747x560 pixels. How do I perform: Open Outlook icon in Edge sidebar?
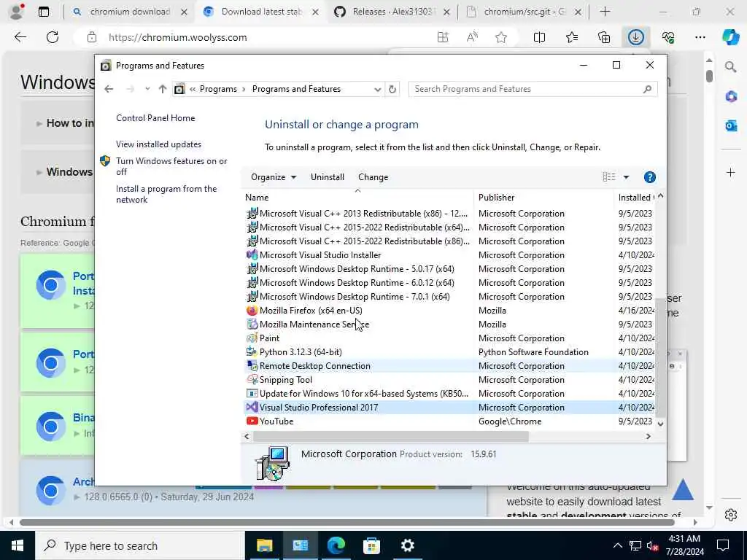tap(731, 125)
